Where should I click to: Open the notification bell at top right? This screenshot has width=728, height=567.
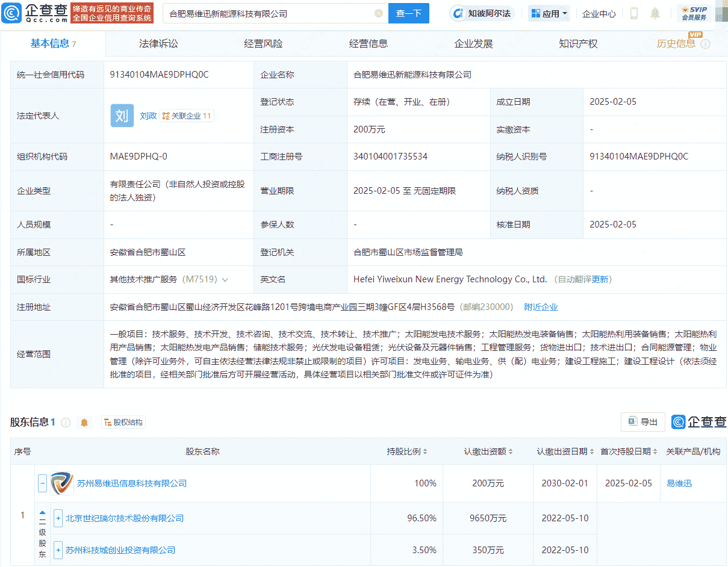point(655,13)
